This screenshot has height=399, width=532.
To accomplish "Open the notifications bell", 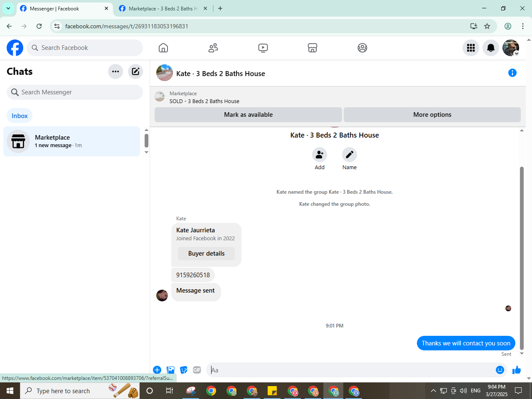I will coord(491,48).
